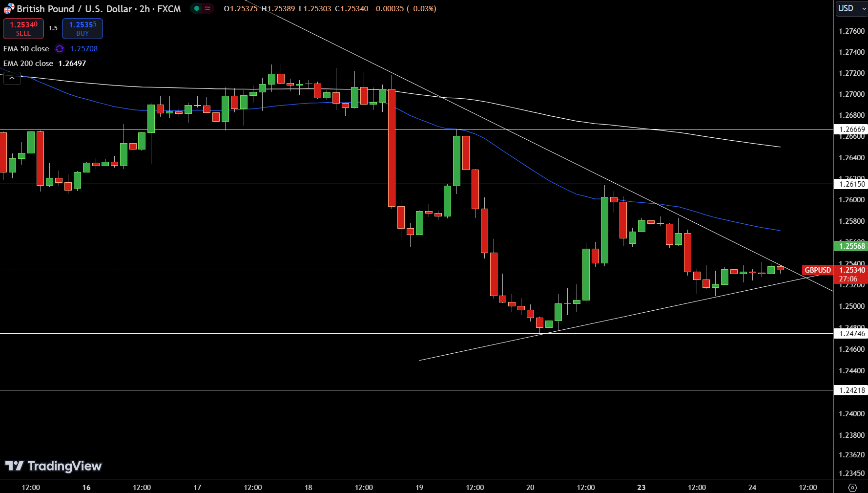The image size is (868, 493).
Task: Select the EMA 50 close legend label
Action: (x=26, y=49)
